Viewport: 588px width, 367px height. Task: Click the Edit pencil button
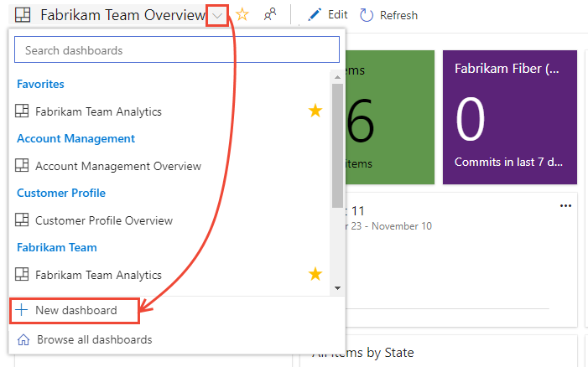327,15
